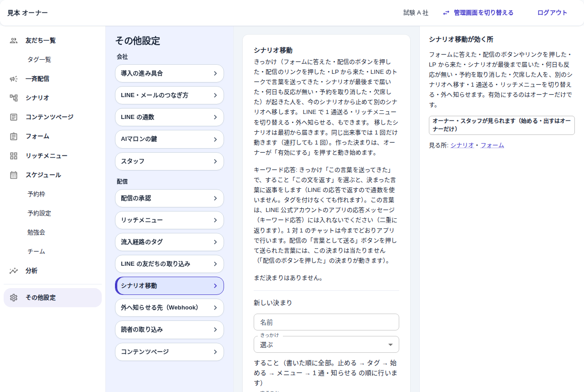The height and width of the screenshot is (392, 584).
Task: Go to 予約設定 in sidebar
Action: point(39,213)
